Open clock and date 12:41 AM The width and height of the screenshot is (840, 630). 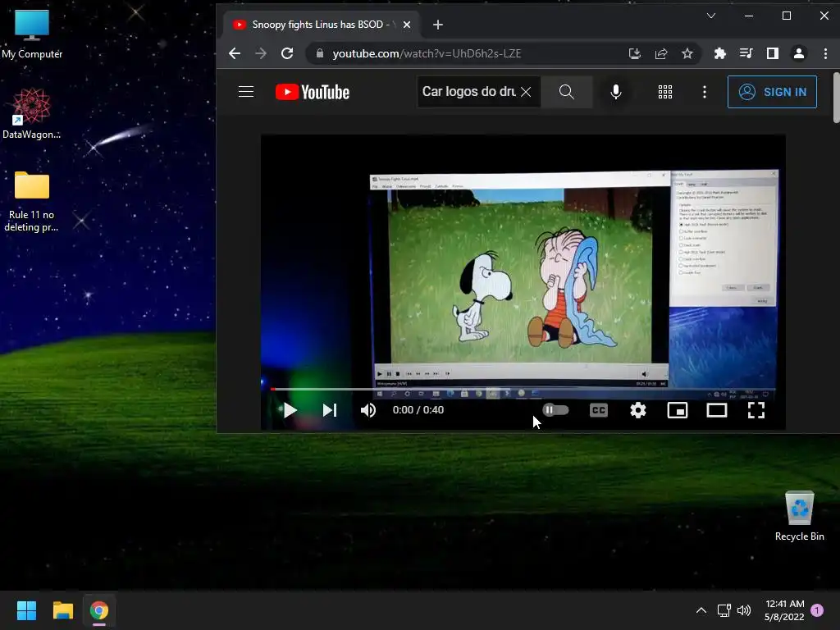pyautogui.click(x=784, y=610)
